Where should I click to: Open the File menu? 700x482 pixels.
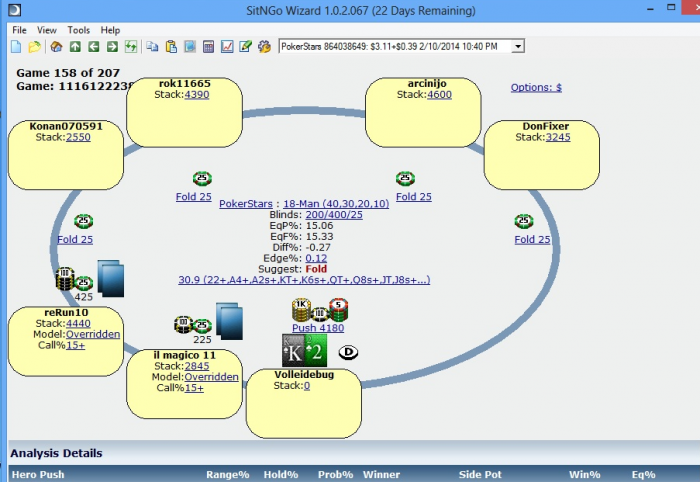coord(19,30)
